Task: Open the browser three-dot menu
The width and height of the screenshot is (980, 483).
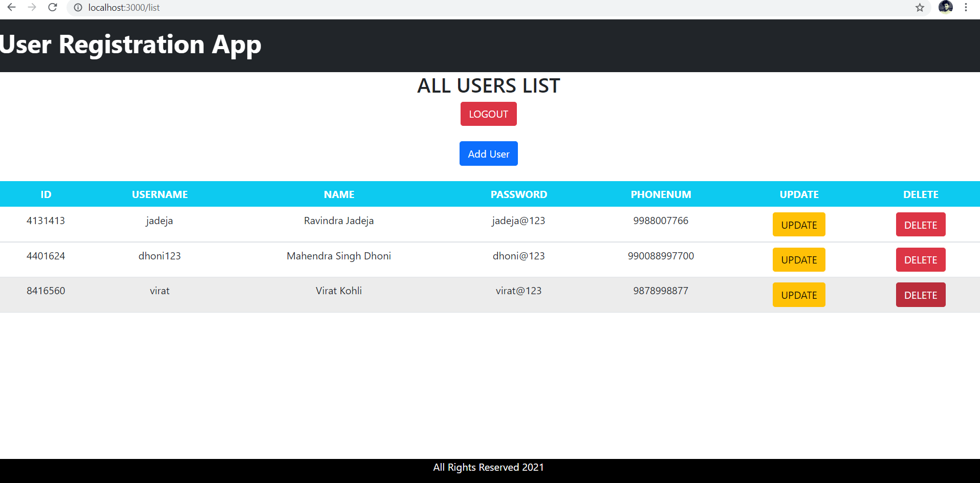Action: [966, 7]
